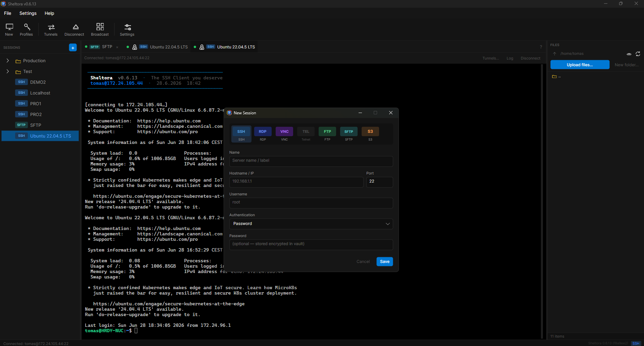644x346 pixels.
Task: Switch to the first Ubuntu 22.04.5 LTS tab
Action: (x=157, y=47)
